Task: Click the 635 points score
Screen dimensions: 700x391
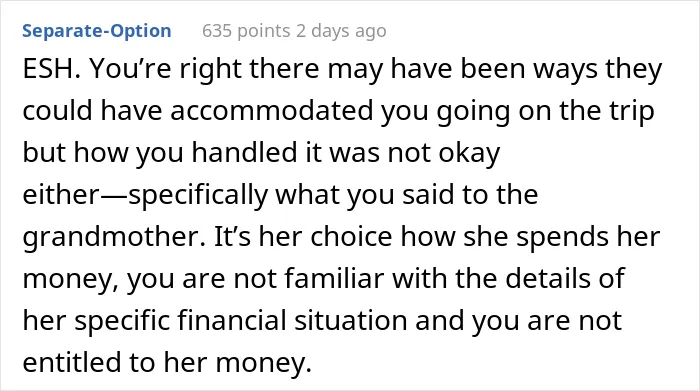Action: coord(246,31)
